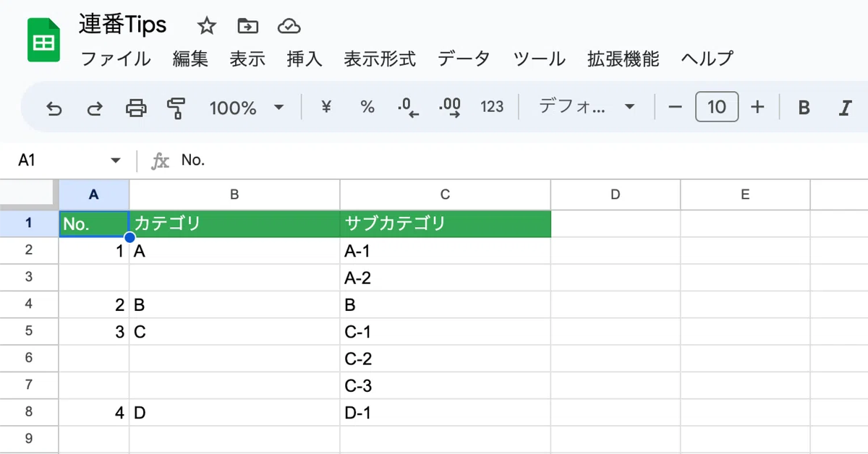
Task: Select No. cell with value 3
Action: coord(94,332)
